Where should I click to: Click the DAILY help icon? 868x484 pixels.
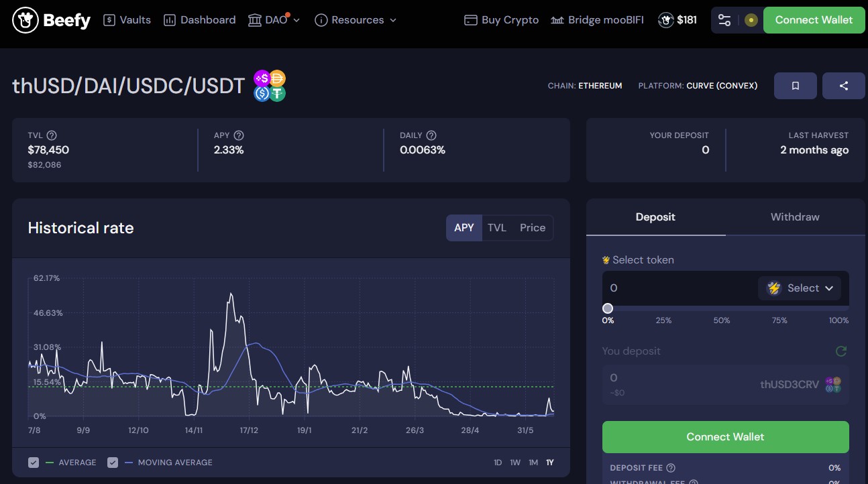click(431, 135)
